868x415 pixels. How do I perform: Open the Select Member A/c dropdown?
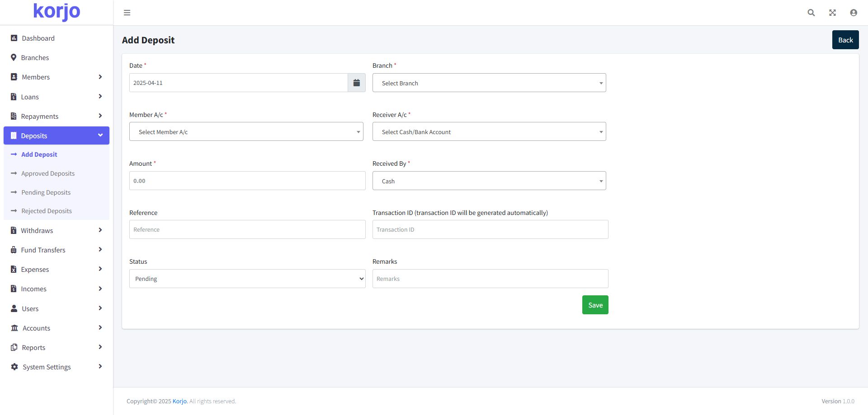(246, 132)
